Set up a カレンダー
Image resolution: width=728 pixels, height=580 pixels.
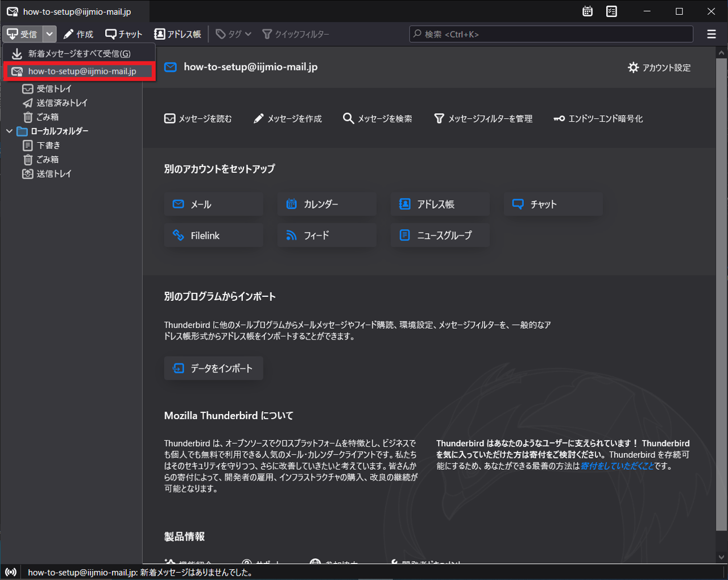pyautogui.click(x=327, y=204)
